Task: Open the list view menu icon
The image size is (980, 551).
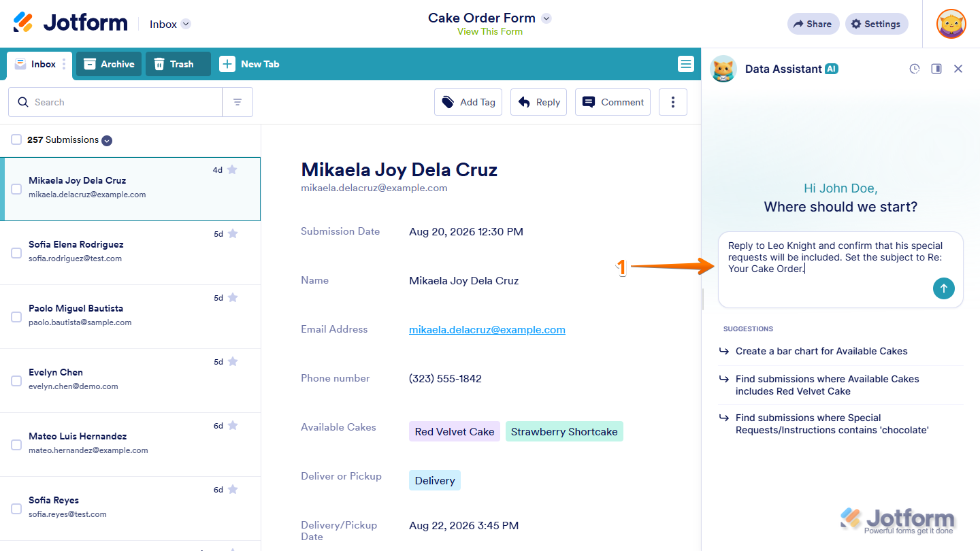Action: (x=685, y=64)
